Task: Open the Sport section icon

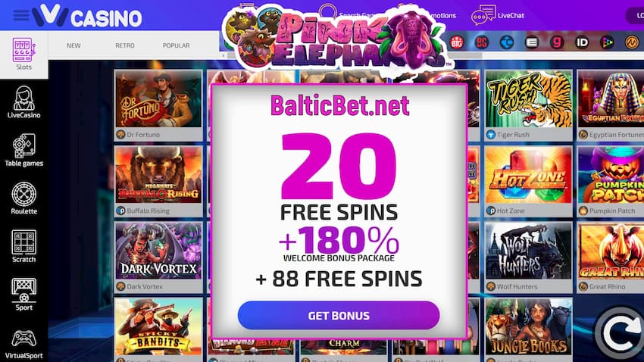Action: pyautogui.click(x=23, y=290)
